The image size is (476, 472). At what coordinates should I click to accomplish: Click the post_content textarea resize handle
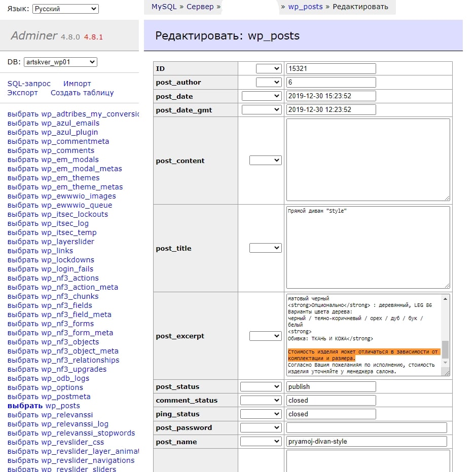[x=447, y=198]
